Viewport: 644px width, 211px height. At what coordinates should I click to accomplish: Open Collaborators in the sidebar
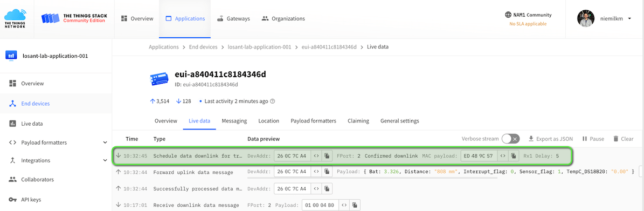click(x=56, y=179)
